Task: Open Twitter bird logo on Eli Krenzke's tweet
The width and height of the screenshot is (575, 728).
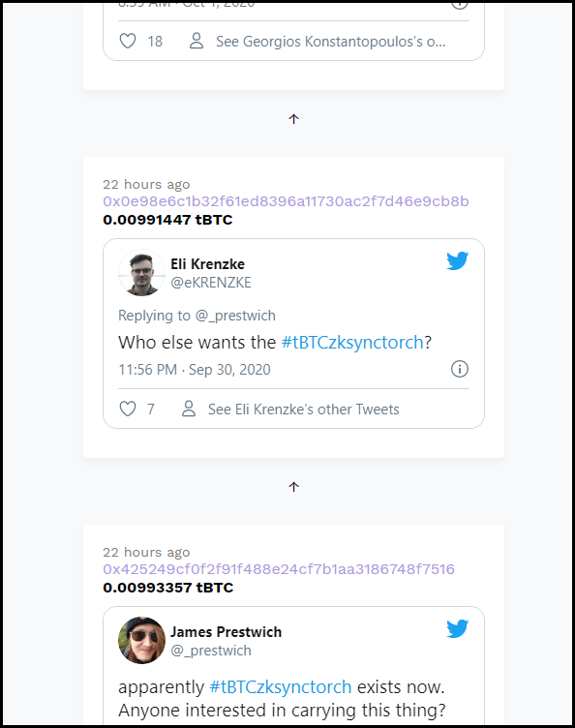Action: (x=457, y=260)
